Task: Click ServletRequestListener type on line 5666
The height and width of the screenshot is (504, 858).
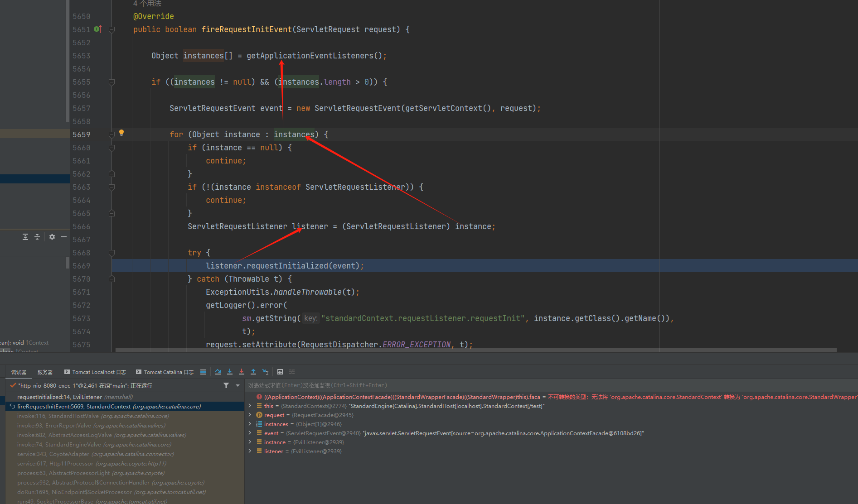Action: [x=238, y=226]
